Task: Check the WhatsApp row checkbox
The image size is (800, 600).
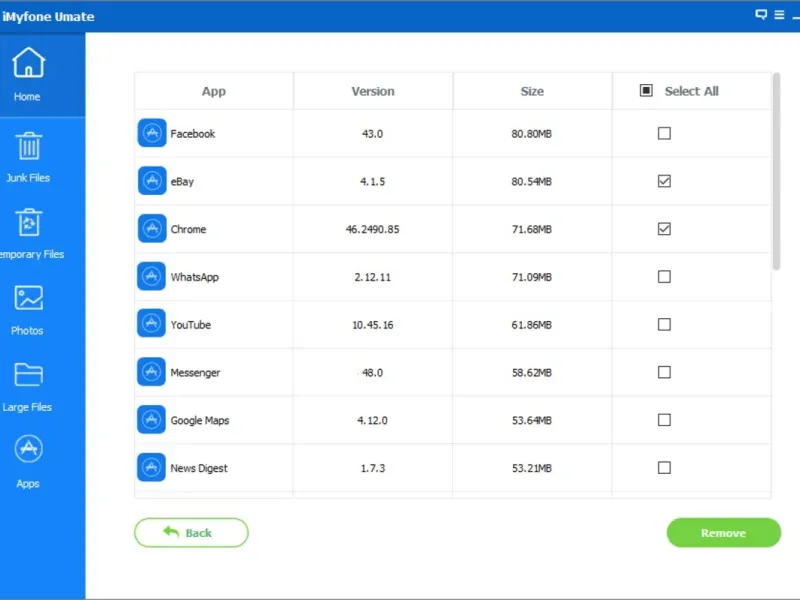Action: click(664, 277)
